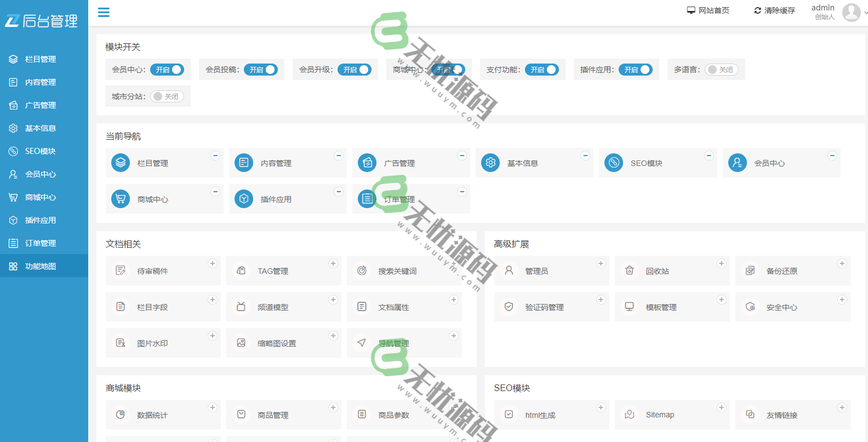868x442 pixels.
Task: Click the 验证码管理 shield icon
Action: [509, 307]
